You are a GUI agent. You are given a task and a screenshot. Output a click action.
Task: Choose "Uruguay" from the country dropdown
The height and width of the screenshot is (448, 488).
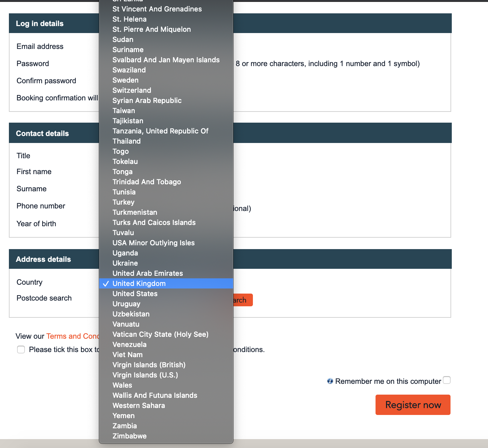point(126,304)
